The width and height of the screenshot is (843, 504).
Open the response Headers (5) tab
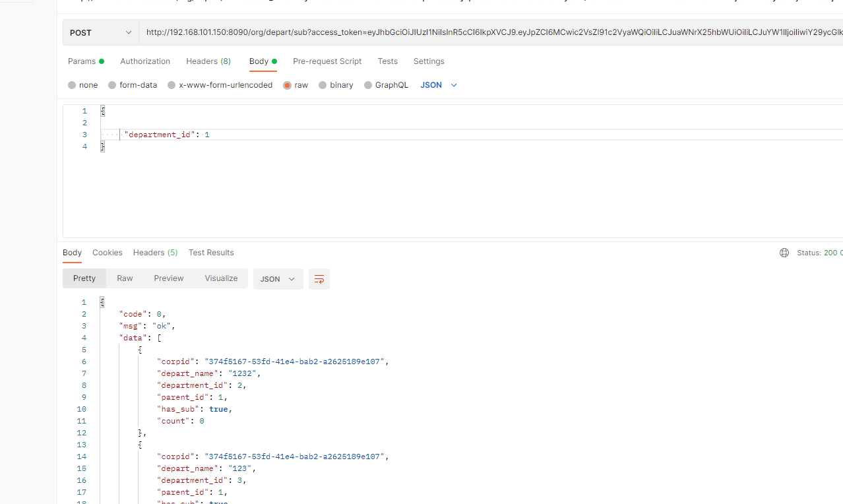coord(155,253)
